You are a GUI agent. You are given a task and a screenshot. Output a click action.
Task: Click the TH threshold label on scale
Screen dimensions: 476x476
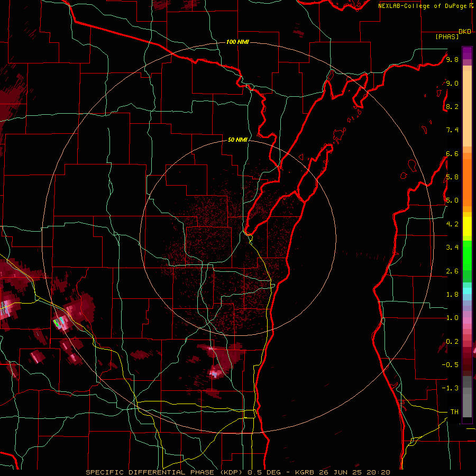pos(454,412)
